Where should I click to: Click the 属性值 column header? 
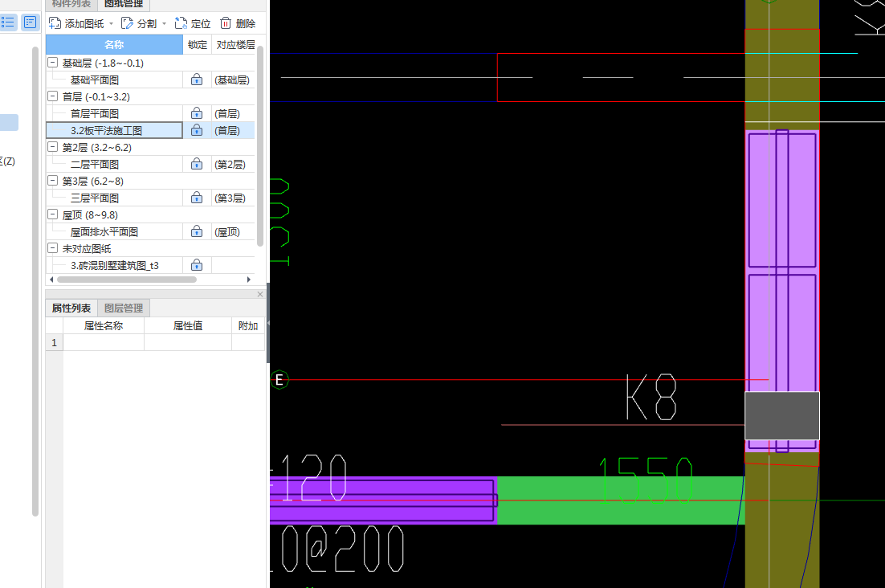188,325
